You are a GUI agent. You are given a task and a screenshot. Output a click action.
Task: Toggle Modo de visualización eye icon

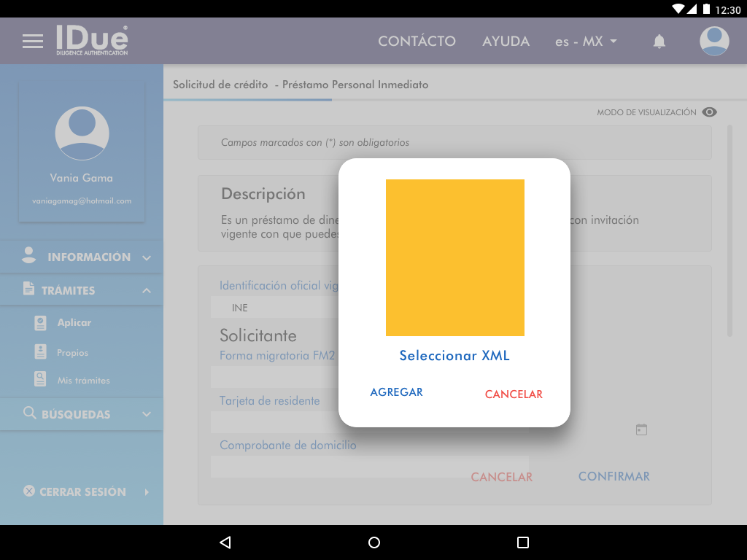(x=709, y=112)
